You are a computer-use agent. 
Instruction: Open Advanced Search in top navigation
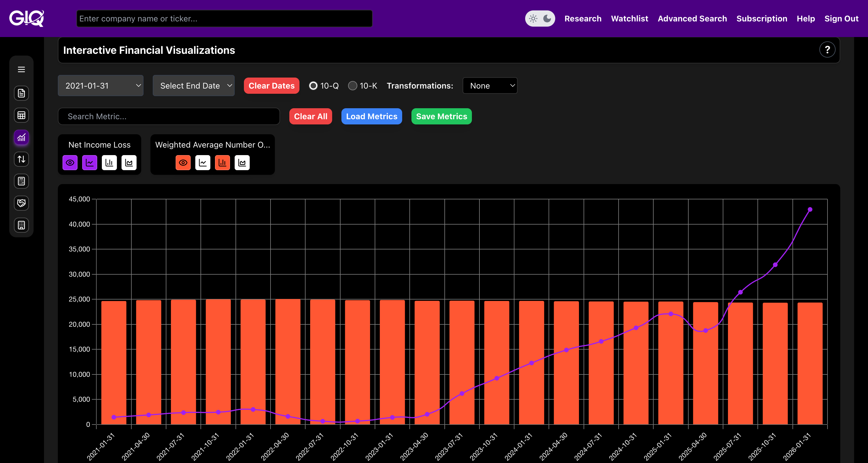point(692,19)
